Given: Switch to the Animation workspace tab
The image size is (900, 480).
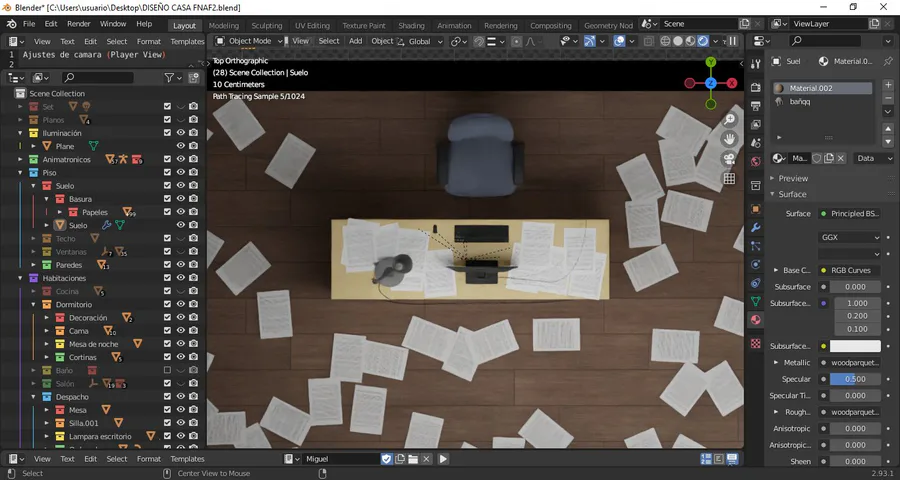Looking at the screenshot, I should click(454, 26).
